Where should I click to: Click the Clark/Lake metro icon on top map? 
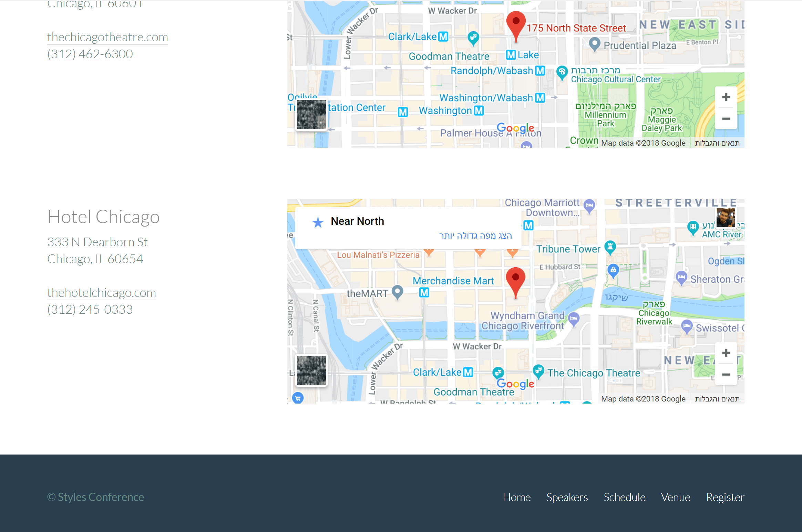[x=443, y=36]
